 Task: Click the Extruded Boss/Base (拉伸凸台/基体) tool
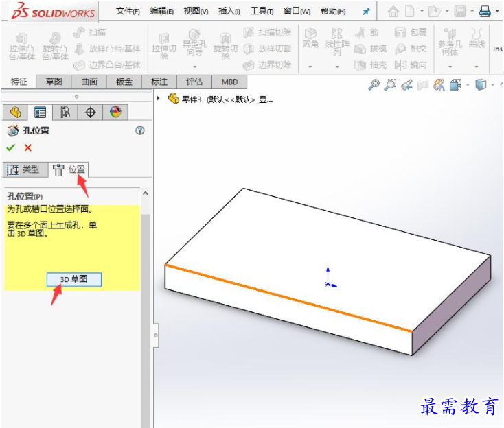tap(21, 47)
